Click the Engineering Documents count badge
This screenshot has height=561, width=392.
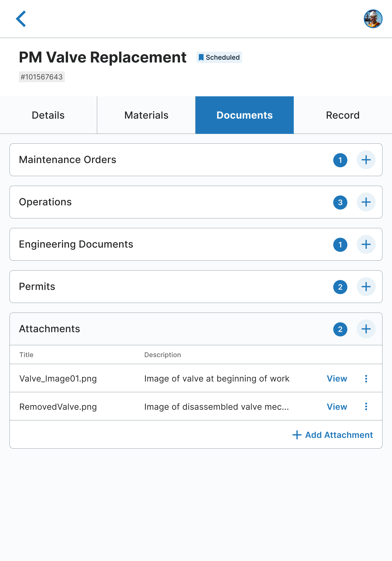pos(340,245)
